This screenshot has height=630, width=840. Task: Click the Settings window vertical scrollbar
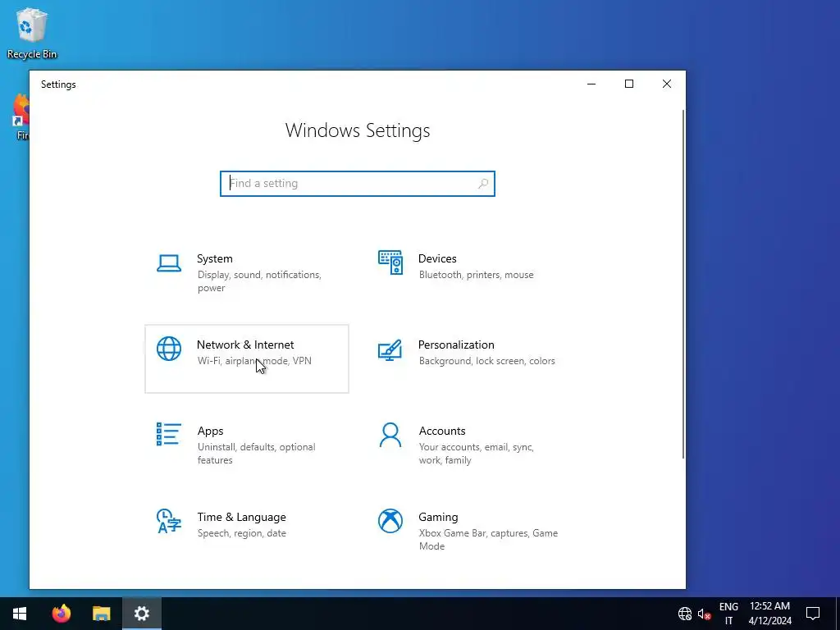[x=683, y=284]
